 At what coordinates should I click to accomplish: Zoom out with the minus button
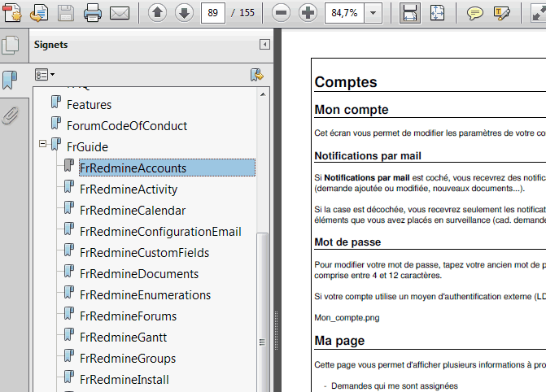click(281, 13)
